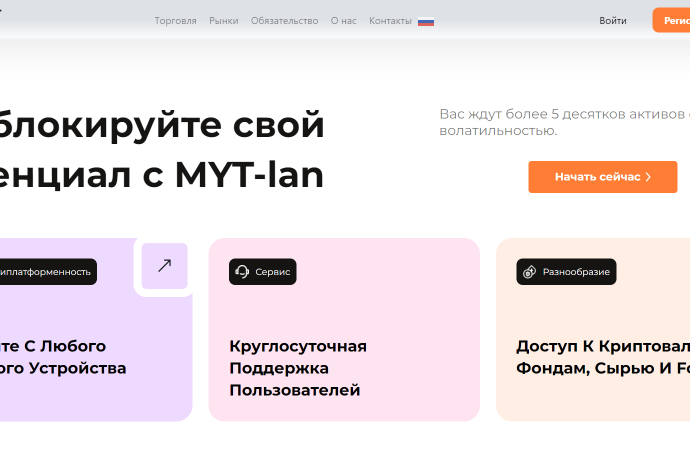Viewport: 690px width, 460px height.
Task: Click the Любого Устройства text on purple card
Action: [63, 357]
